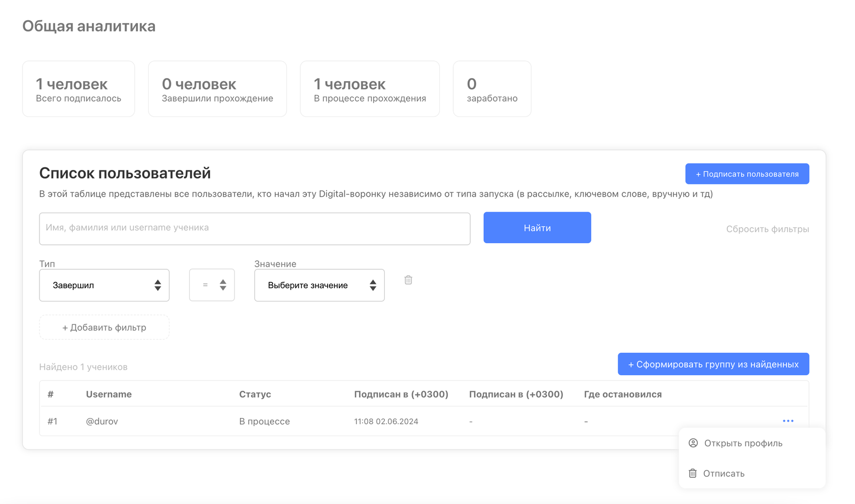Image resolution: width=855 pixels, height=504 pixels.
Task: Click the 0 человек Завершили прохождение card
Action: 217,89
